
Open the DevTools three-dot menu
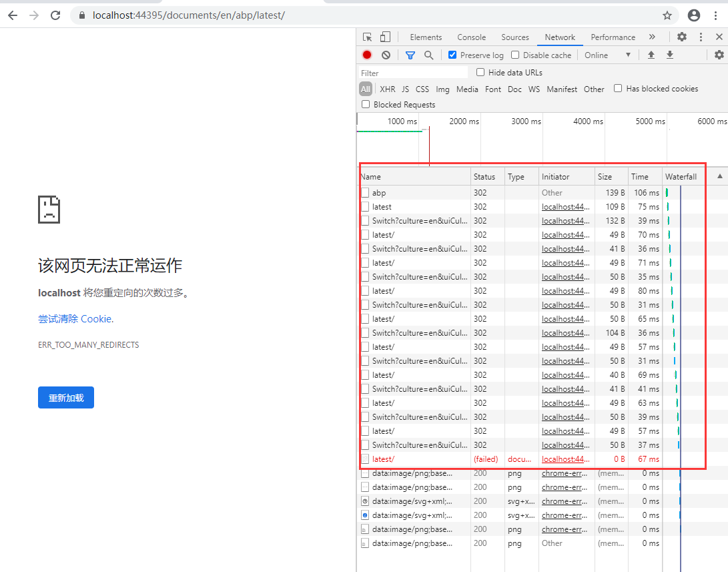[x=700, y=37]
